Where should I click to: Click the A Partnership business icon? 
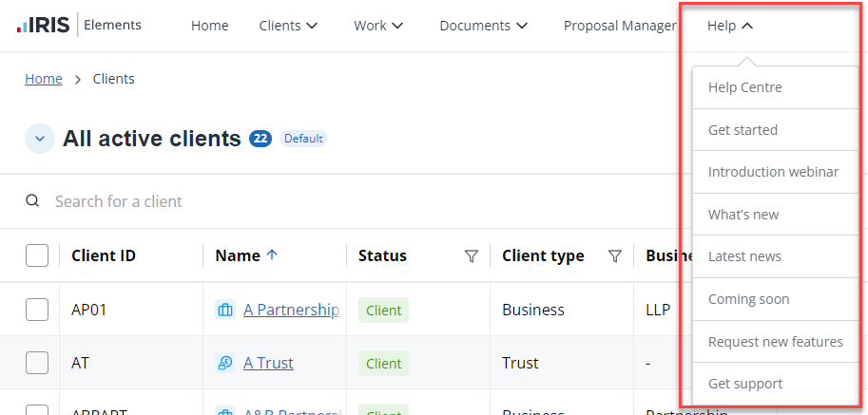tap(225, 310)
